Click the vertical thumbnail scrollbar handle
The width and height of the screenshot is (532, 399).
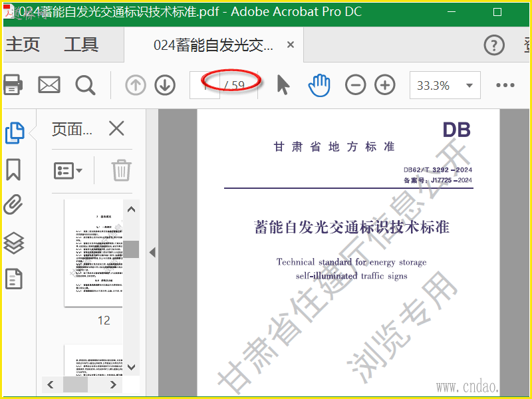[131, 249]
